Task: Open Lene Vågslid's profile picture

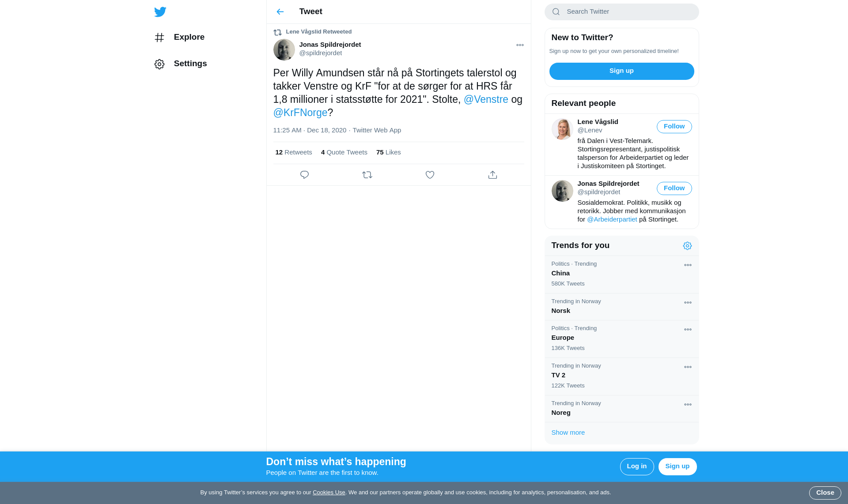Action: pyautogui.click(x=562, y=129)
